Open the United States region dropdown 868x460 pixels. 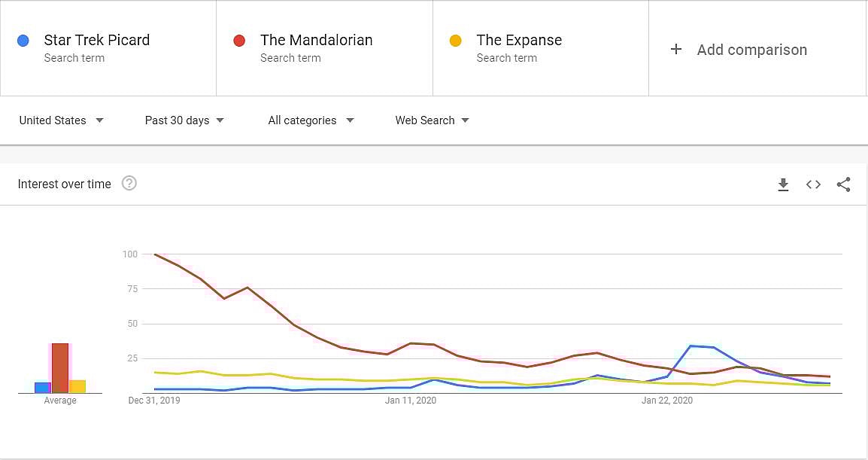[61, 120]
